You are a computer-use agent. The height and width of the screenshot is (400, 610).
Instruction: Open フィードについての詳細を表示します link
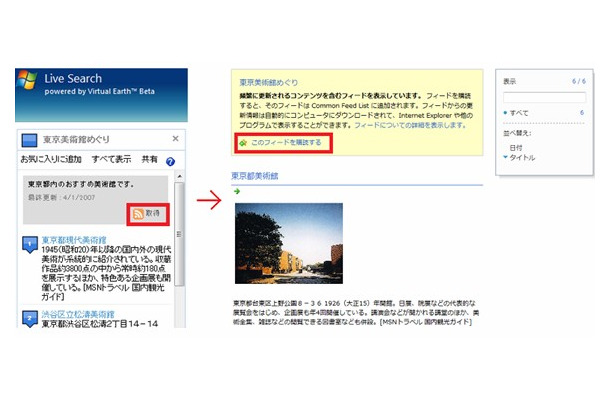(410, 125)
